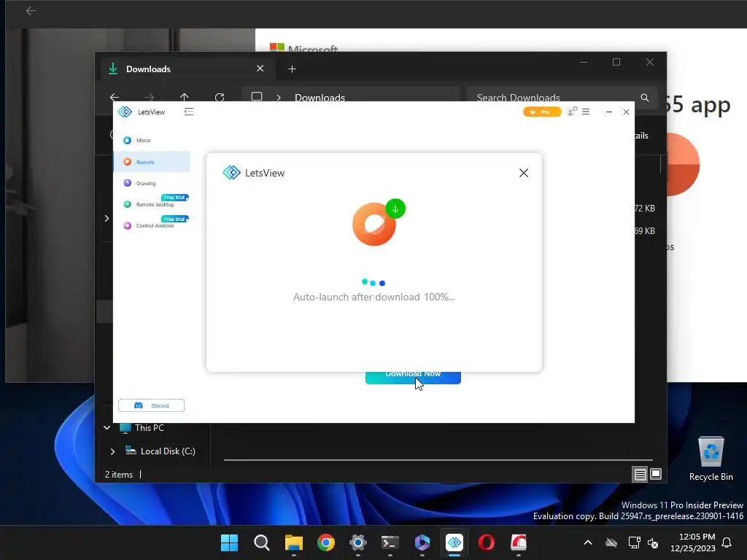Open the Discord button in LetsView
The image size is (747, 560).
coord(152,405)
